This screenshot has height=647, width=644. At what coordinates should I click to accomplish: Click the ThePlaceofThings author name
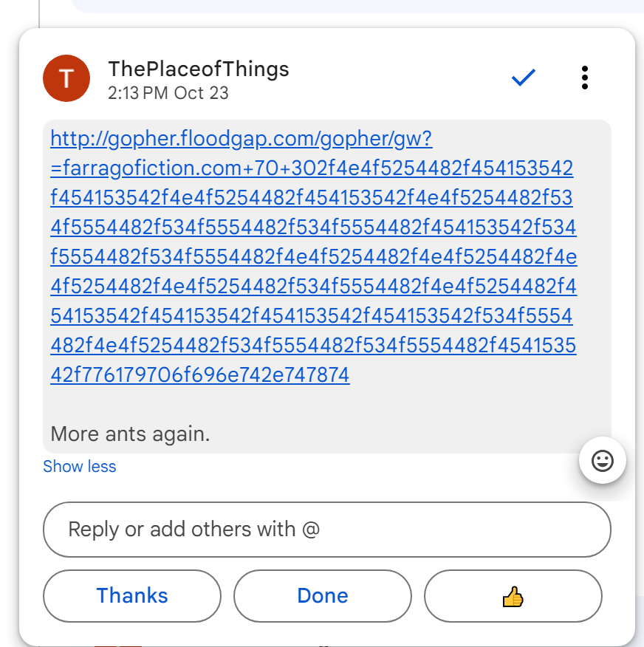tap(198, 69)
